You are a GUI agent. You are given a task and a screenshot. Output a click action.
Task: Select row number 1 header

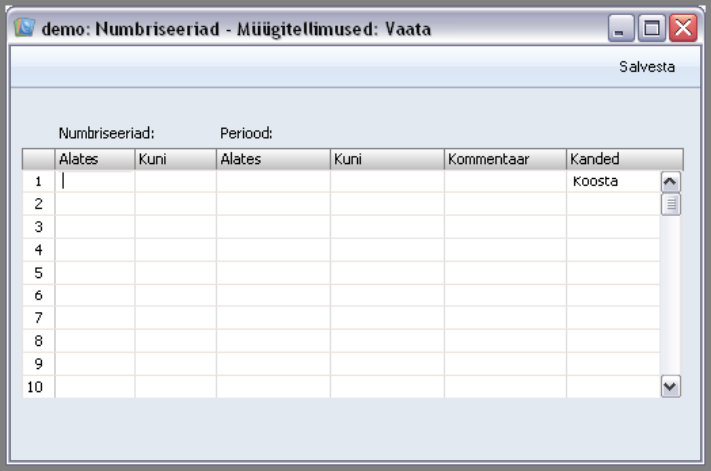pos(39,181)
